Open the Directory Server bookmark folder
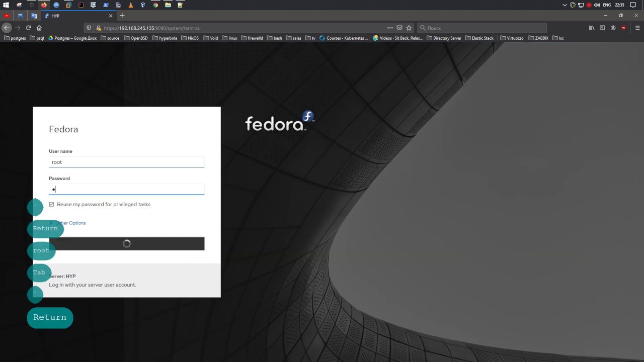Viewport: 644px width, 362px height. 444,38
